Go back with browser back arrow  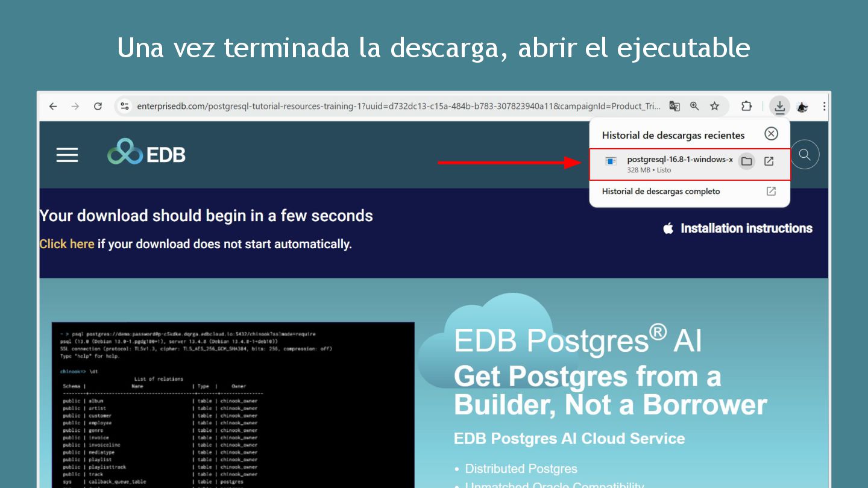(53, 106)
